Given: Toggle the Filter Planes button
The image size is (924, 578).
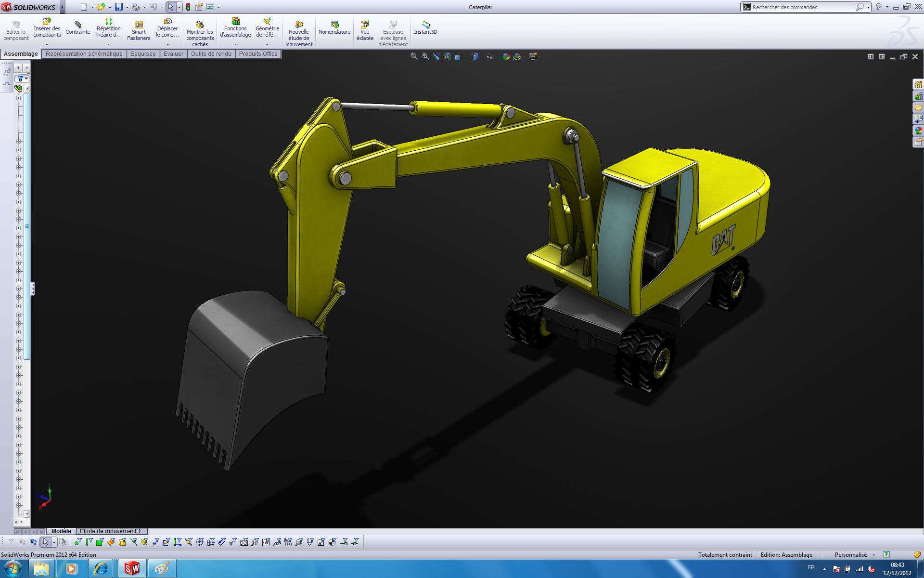Looking at the screenshot, I should click(144, 542).
